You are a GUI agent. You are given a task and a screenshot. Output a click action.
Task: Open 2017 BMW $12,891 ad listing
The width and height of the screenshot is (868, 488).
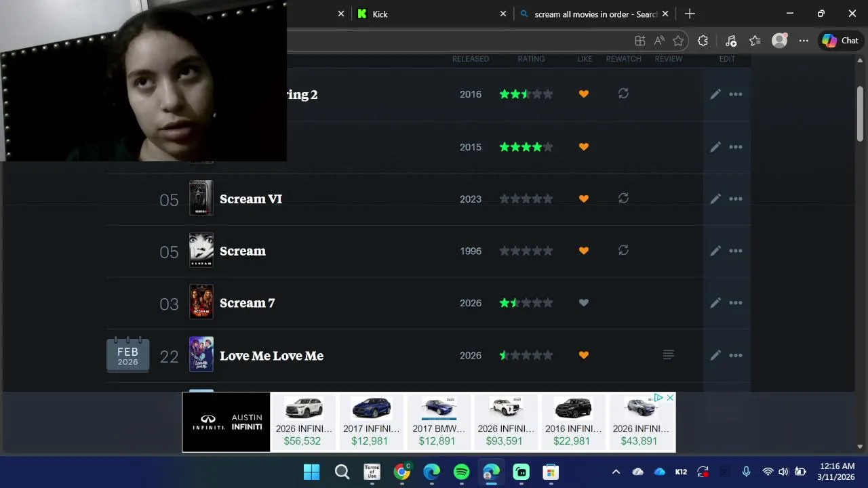[x=437, y=422]
